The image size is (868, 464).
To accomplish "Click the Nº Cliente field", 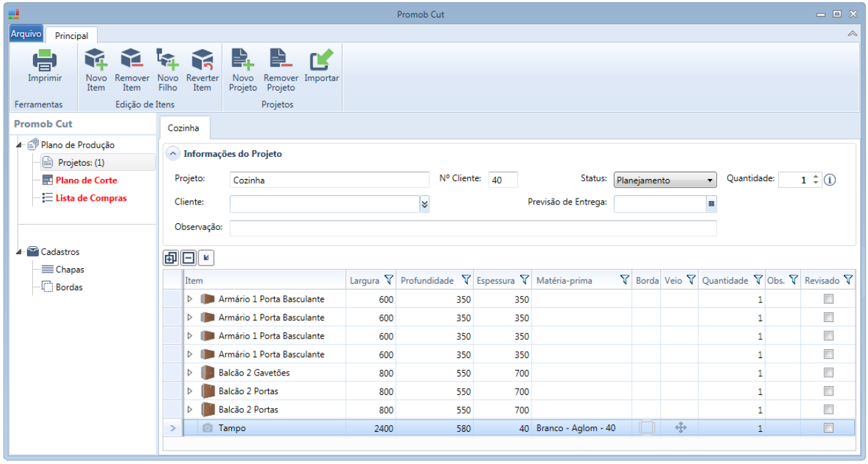I will [503, 180].
